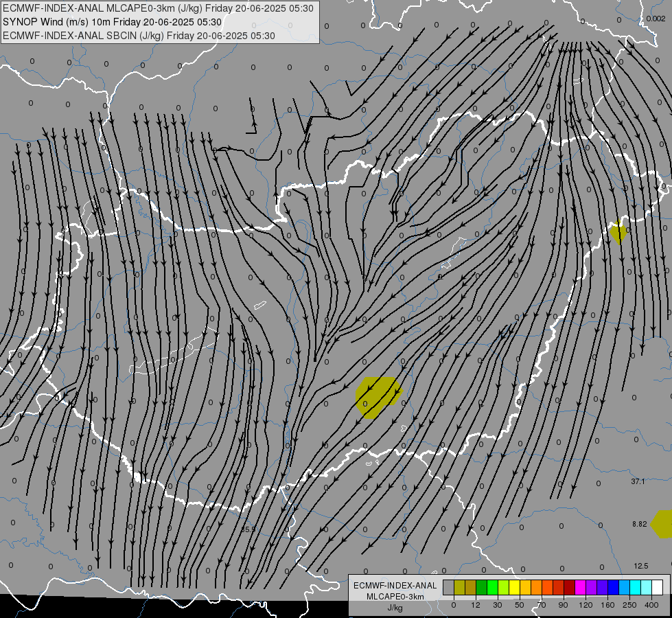Viewport: 672px width, 618px height.
Task: Click the legend scale value '0'
Action: [x=454, y=605]
